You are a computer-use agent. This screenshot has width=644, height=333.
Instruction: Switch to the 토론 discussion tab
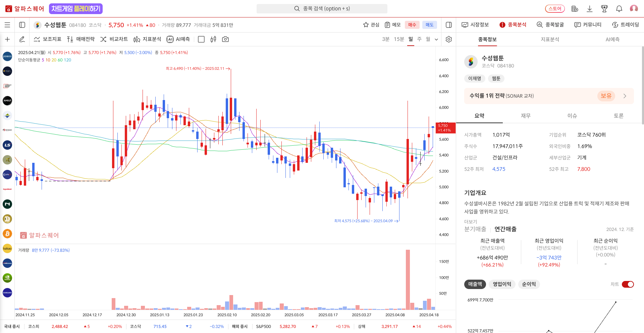point(619,116)
